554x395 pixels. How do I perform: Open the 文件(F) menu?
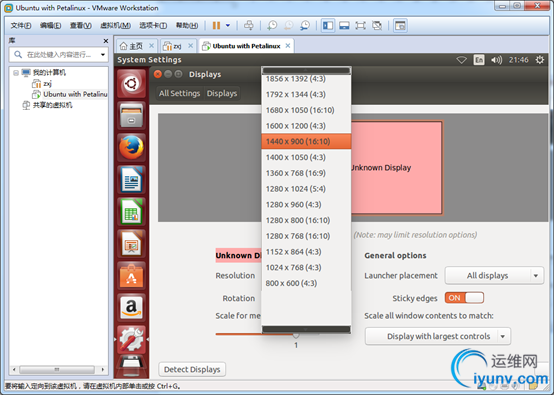[x=20, y=25]
